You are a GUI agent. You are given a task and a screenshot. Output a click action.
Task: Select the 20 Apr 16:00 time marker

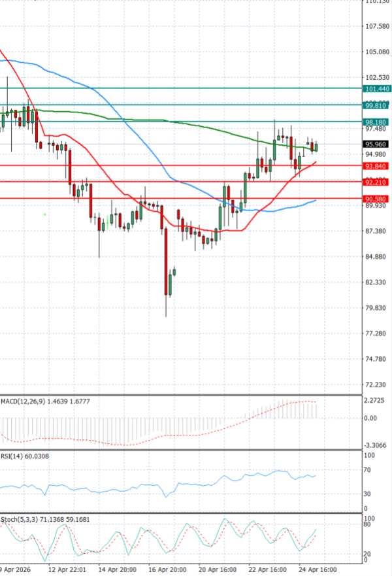click(x=218, y=569)
